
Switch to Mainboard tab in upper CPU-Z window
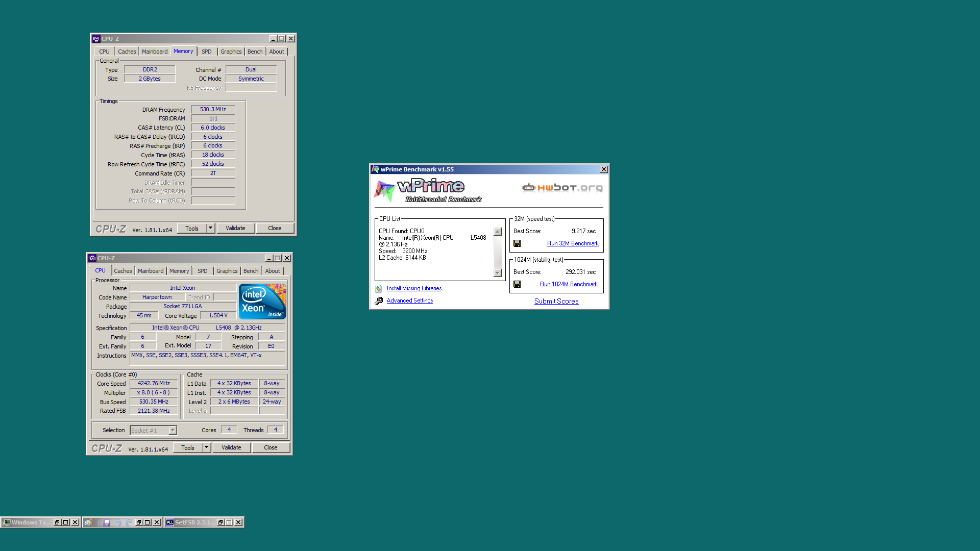click(x=155, y=52)
